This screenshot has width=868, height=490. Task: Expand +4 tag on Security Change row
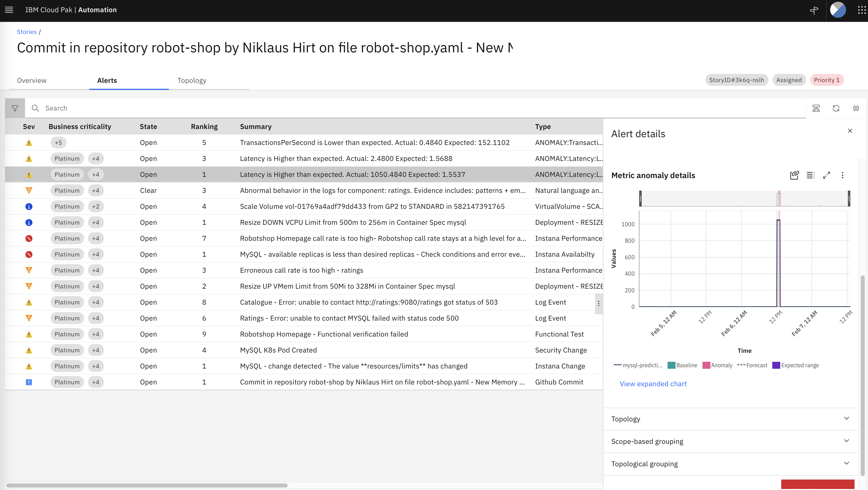point(96,350)
